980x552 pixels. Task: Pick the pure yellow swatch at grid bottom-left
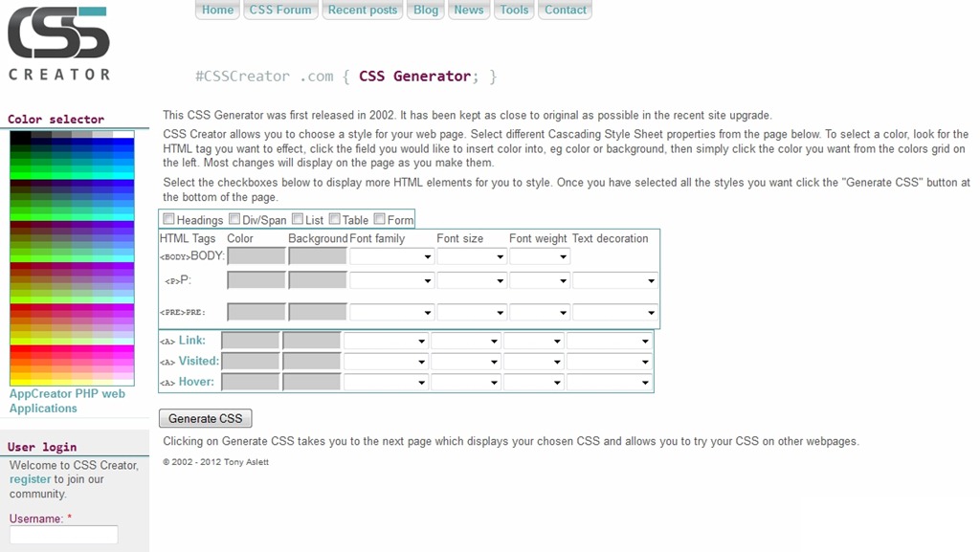[20, 382]
